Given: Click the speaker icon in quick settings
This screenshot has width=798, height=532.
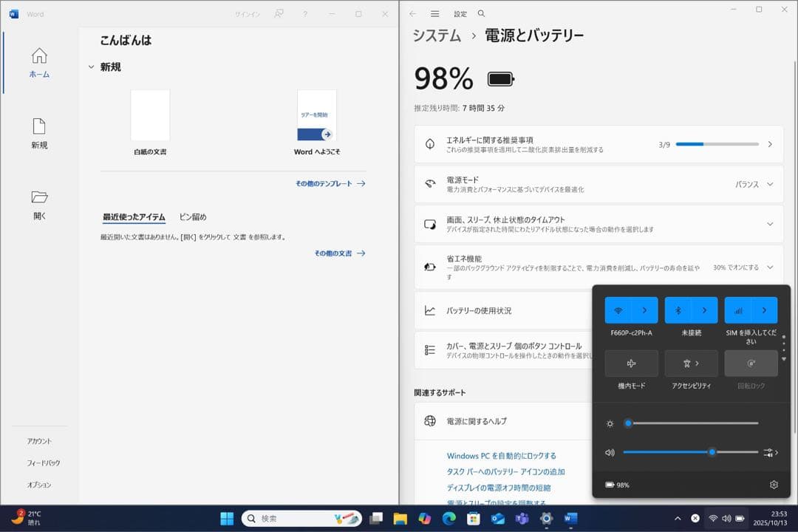Looking at the screenshot, I should [x=610, y=452].
